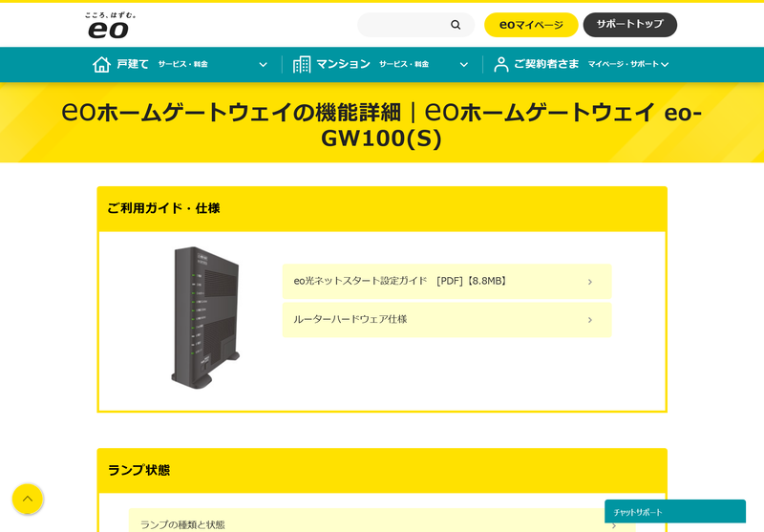This screenshot has height=532, width=764.
Task: Open the ご契約者さま menu item
Action: pyautogui.click(x=546, y=64)
